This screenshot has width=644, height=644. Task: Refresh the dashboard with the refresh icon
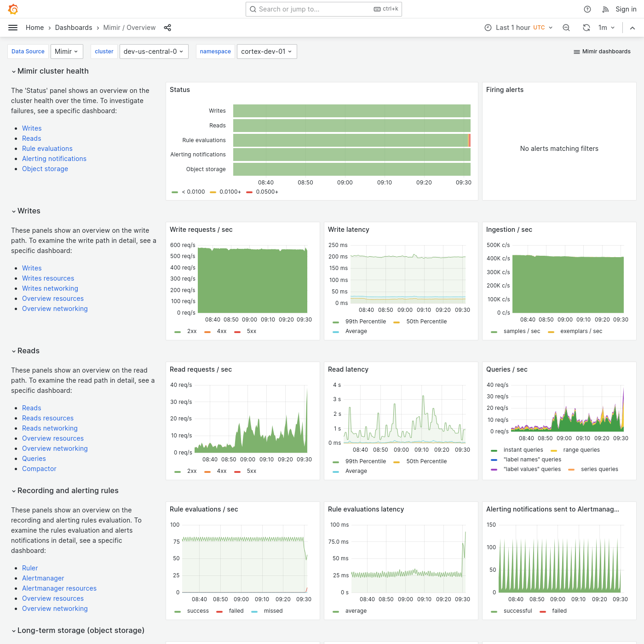click(x=586, y=28)
